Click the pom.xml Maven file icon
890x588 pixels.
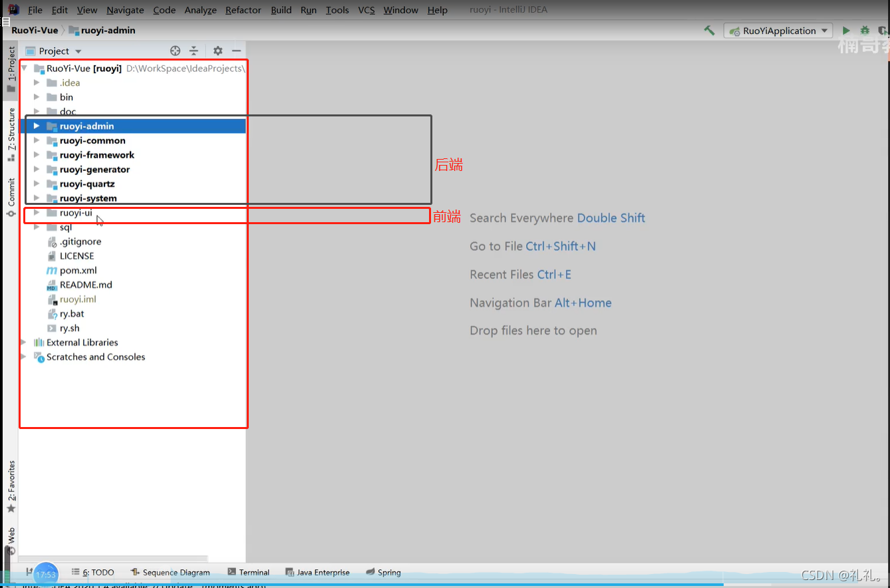tap(52, 270)
